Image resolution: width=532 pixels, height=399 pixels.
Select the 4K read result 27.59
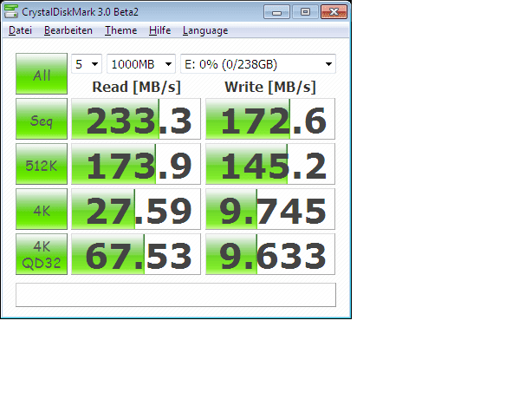tap(136, 209)
